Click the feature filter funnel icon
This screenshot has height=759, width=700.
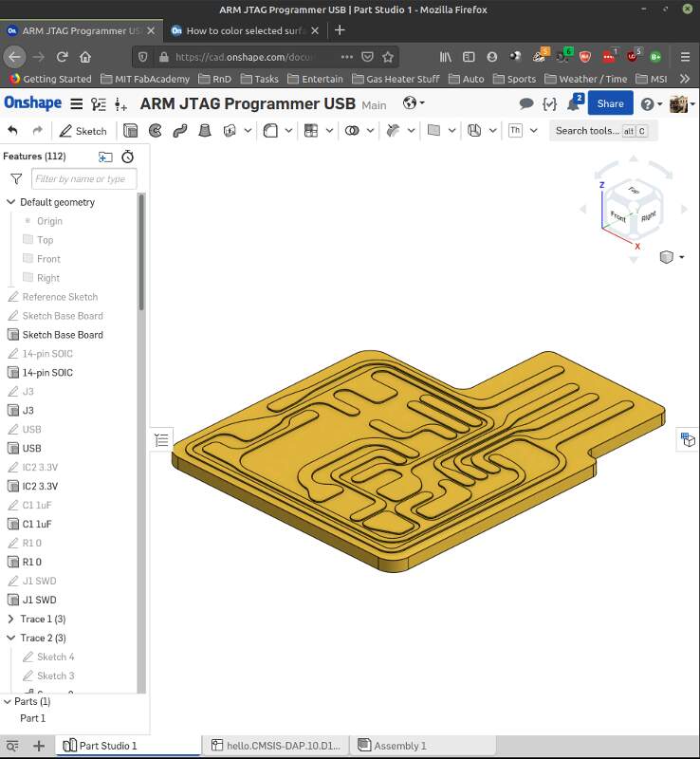(16, 179)
